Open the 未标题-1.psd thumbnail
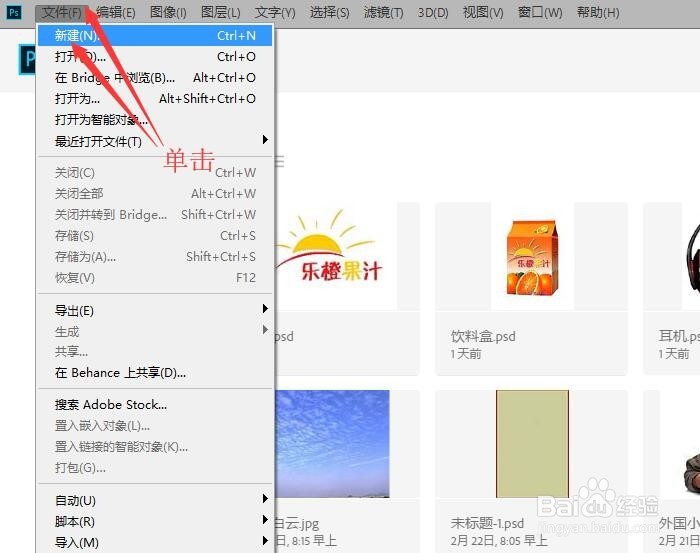 point(532,444)
